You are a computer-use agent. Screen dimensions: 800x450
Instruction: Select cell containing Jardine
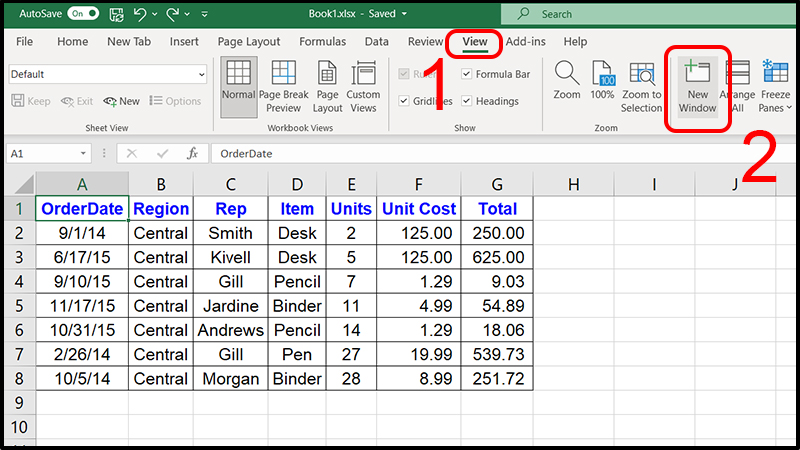(231, 306)
